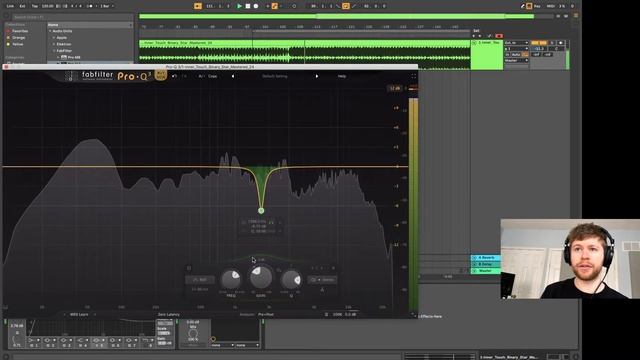Screen dimensions: 640x360
Task: Click the Master track header
Action: [486, 271]
